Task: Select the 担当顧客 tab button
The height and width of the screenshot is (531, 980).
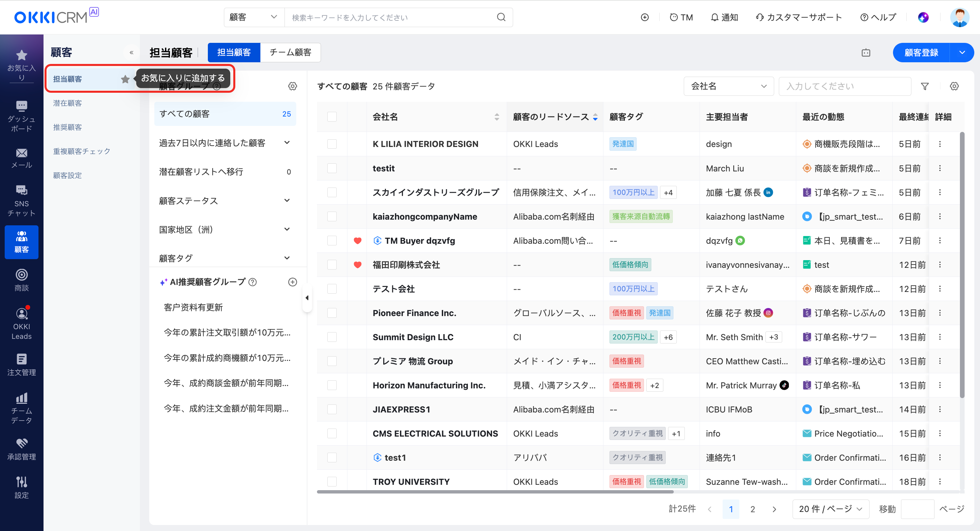Action: click(x=234, y=53)
